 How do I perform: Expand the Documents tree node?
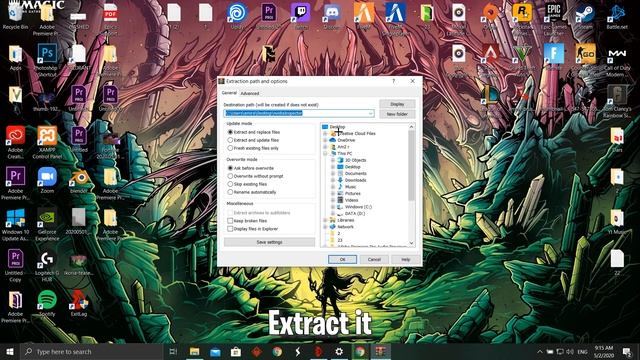click(x=333, y=173)
